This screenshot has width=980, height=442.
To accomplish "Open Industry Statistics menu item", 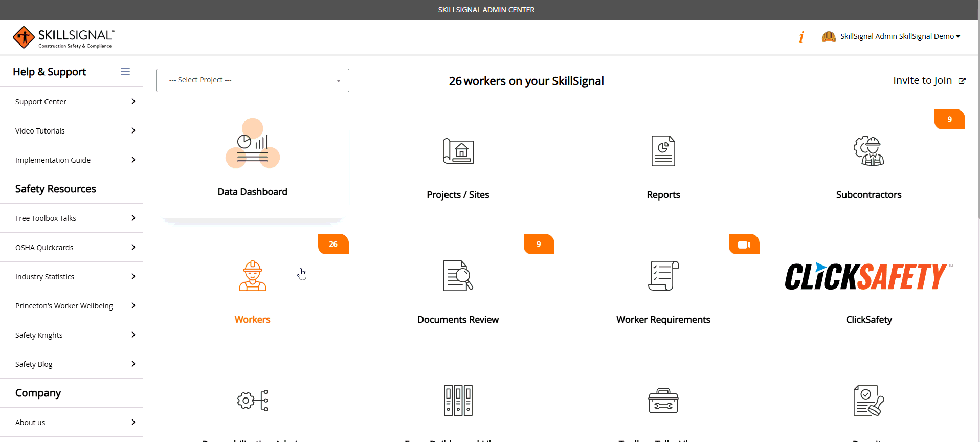I will point(71,276).
